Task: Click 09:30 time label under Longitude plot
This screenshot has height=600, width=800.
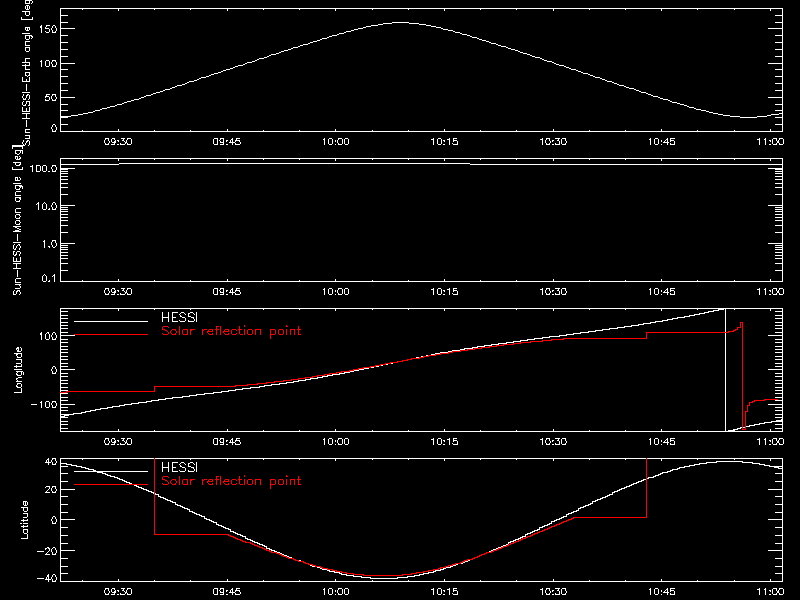Action: coord(118,441)
